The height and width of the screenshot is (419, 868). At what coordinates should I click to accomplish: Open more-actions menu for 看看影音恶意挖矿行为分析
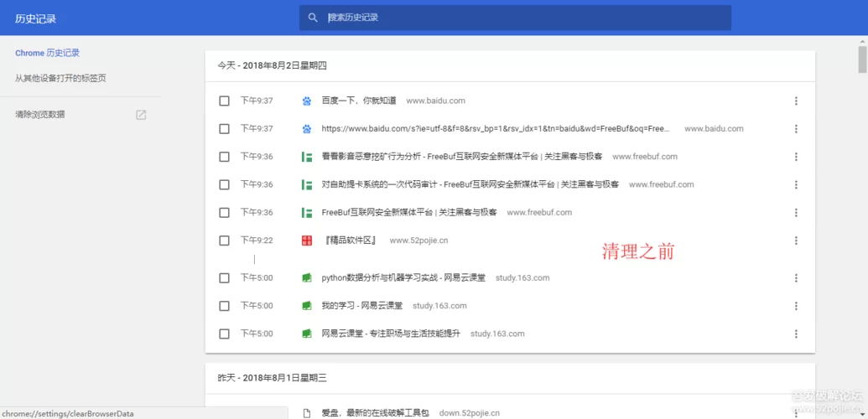tap(796, 157)
